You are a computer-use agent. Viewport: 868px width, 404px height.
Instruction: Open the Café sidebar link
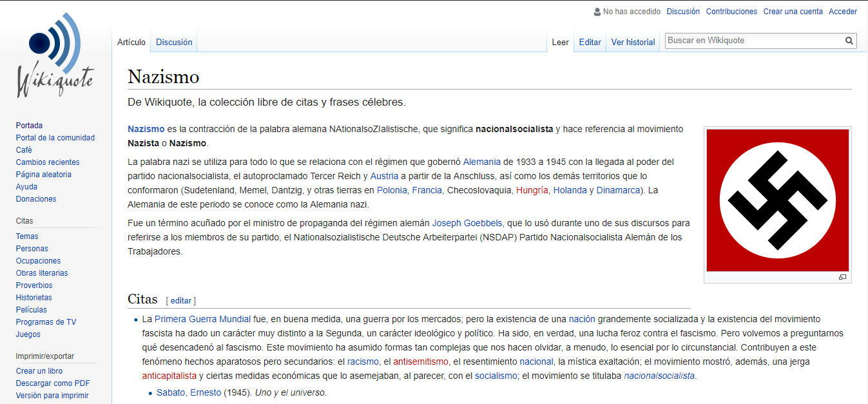click(x=24, y=150)
